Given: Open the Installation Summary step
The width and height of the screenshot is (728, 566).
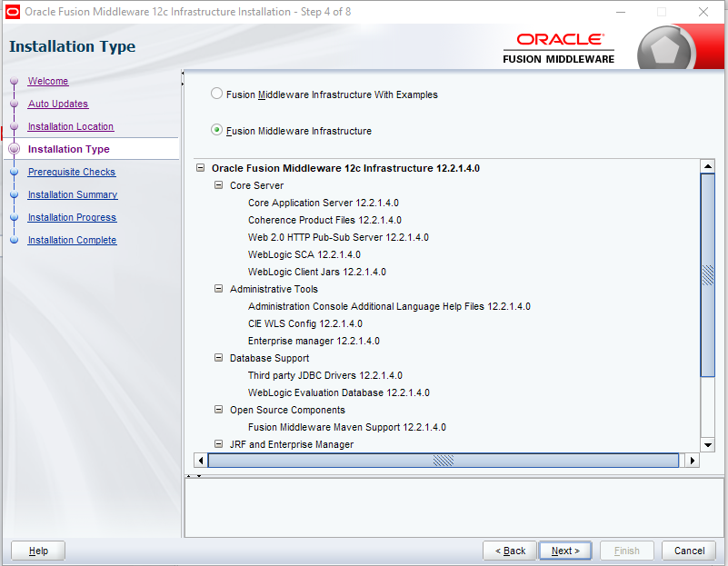Looking at the screenshot, I should (x=73, y=194).
